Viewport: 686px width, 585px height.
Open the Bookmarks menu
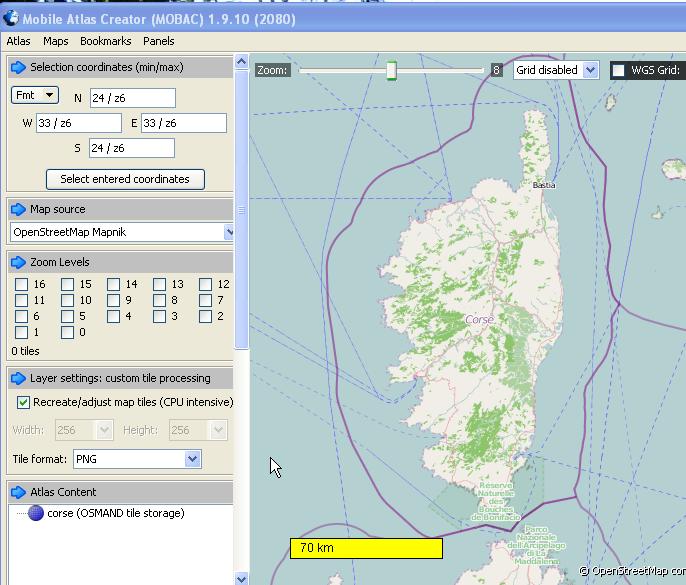coord(105,41)
